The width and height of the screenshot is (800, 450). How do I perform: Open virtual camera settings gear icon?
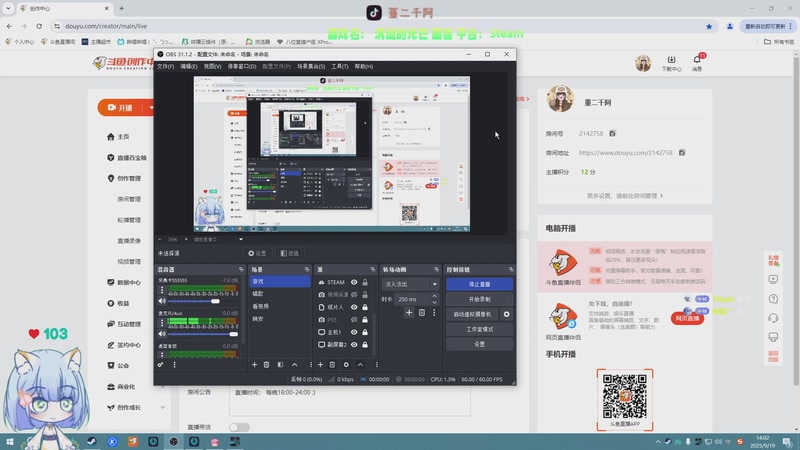507,314
